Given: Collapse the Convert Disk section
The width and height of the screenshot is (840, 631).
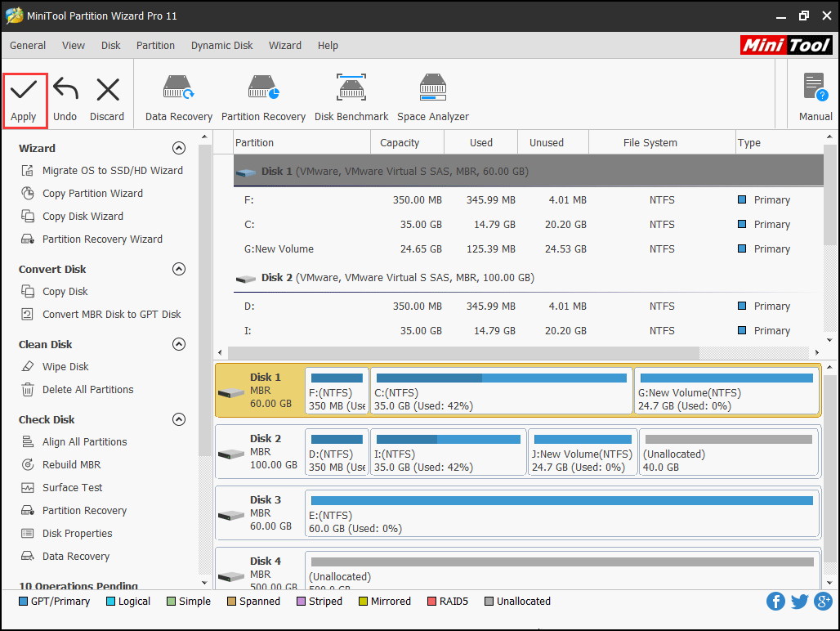Looking at the screenshot, I should [x=179, y=269].
